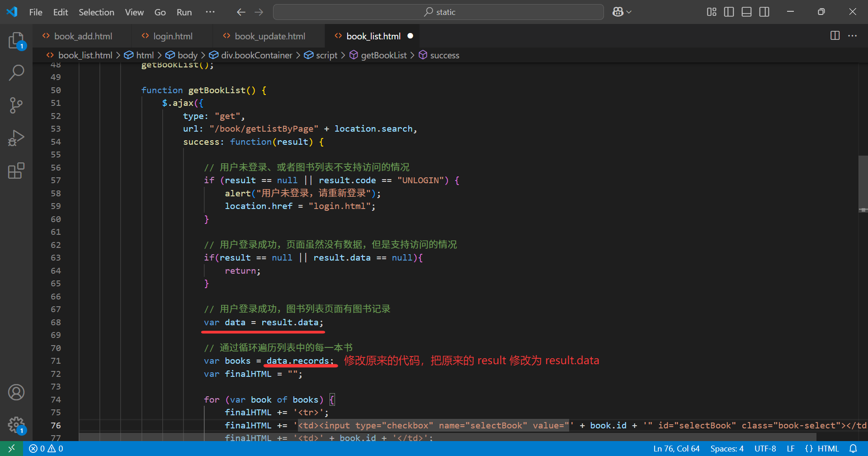Open the Accounts menu icon
Image resolution: width=868 pixels, height=456 pixels.
[x=16, y=392]
